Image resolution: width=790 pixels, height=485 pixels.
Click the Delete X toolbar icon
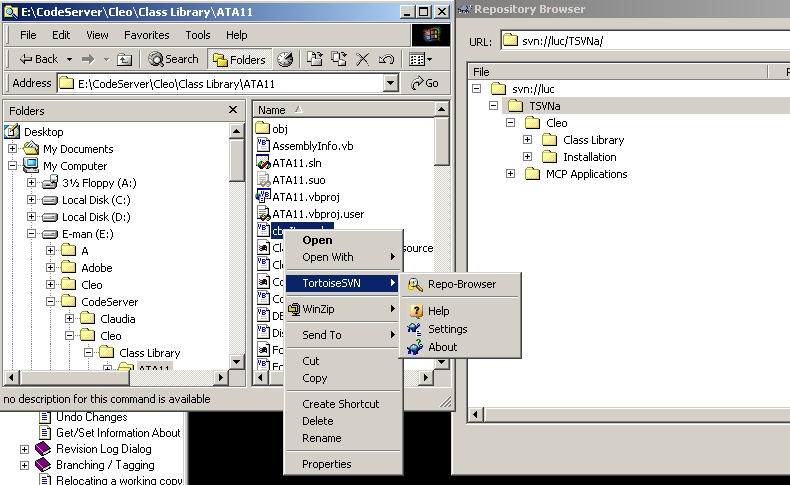(362, 59)
